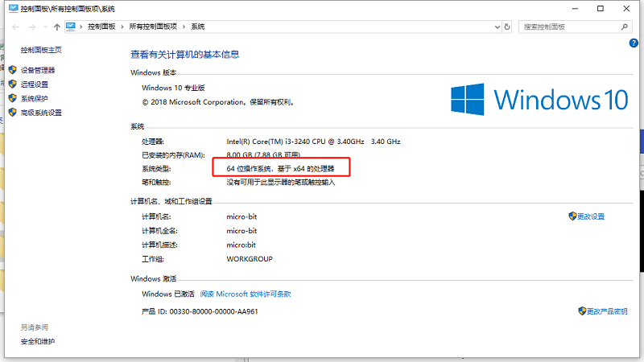The width and height of the screenshot is (644, 362).
Task: Click the Windows 10 logo
Action: point(539,99)
